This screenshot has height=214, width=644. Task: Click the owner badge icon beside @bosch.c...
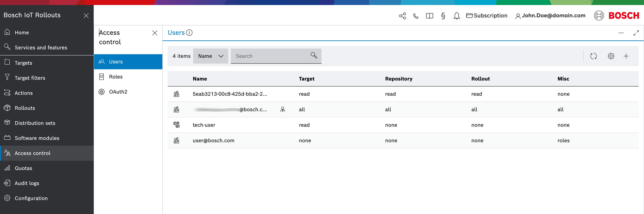[x=283, y=109]
